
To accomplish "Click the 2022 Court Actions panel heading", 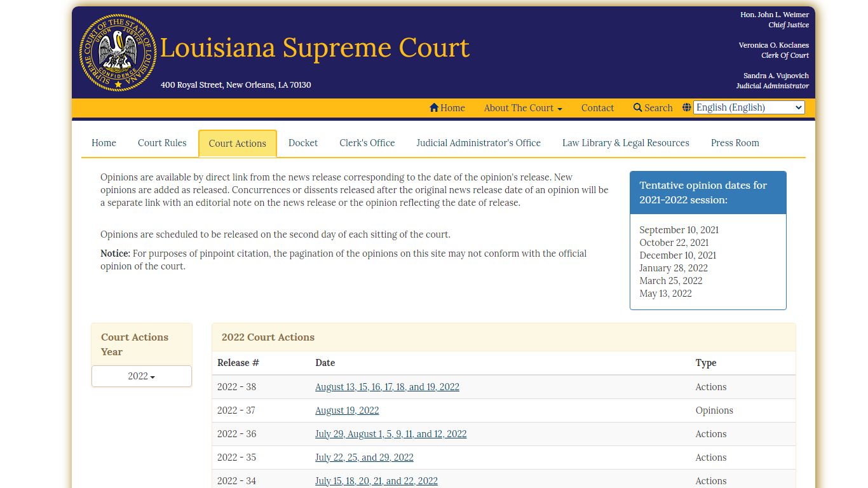I will pos(268,337).
